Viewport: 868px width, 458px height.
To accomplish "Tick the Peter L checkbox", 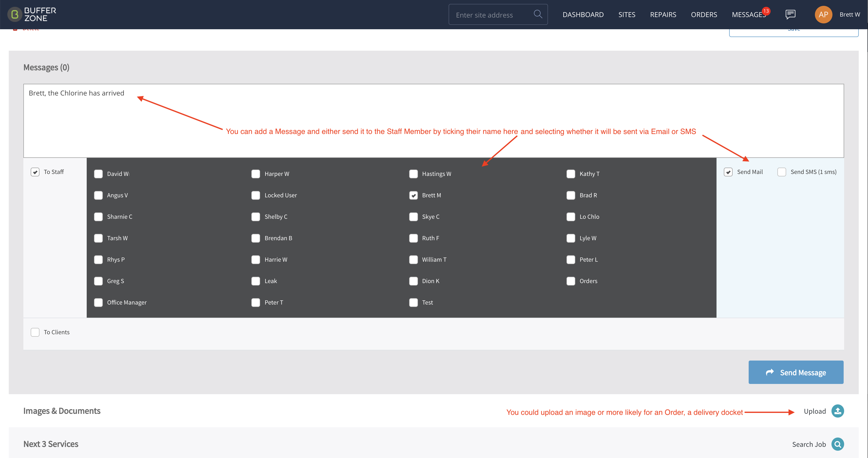I will pos(570,259).
